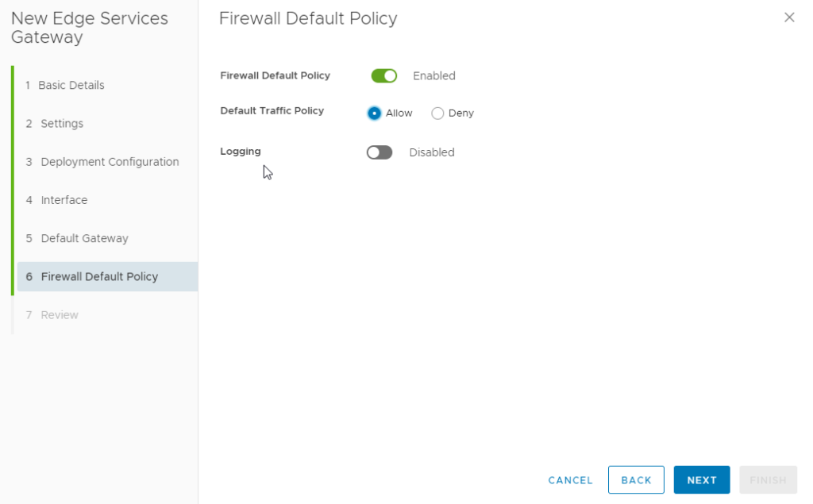The height and width of the screenshot is (504, 813).
Task: Click the 'Default Traffic Policy' label
Action: 272,111
